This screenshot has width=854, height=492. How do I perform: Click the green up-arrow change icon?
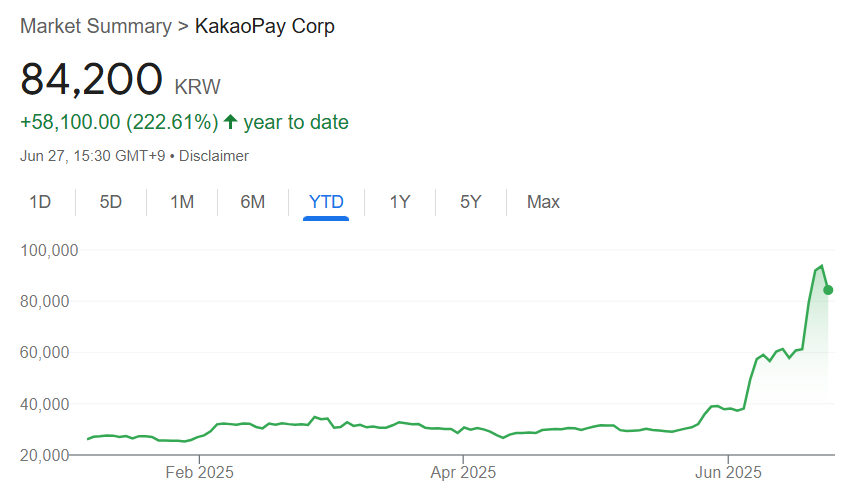point(230,122)
